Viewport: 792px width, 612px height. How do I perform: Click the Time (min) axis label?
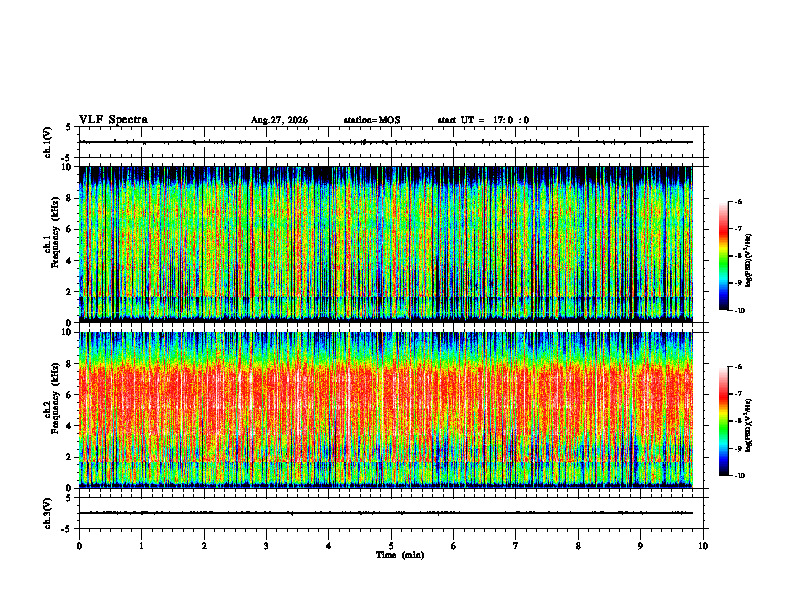pos(400,555)
